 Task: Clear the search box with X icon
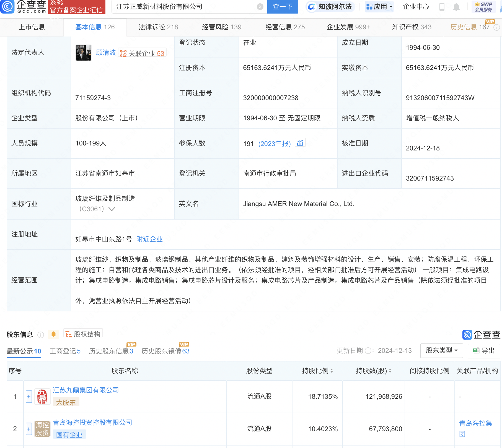point(260,7)
